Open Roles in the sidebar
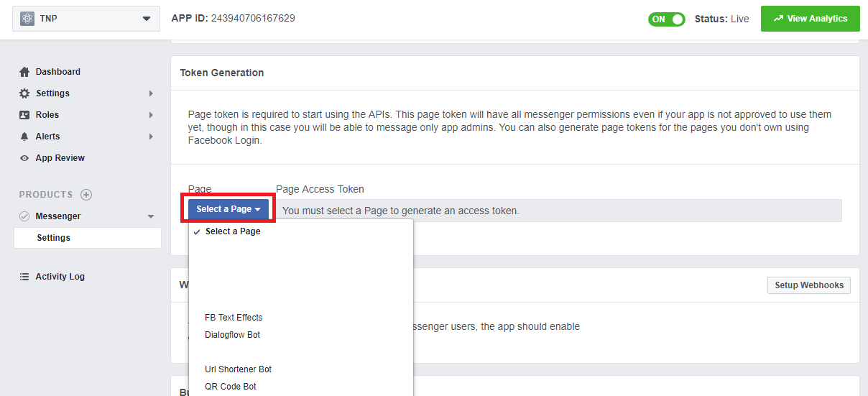Screen dimensions: 868x396 coord(47,115)
